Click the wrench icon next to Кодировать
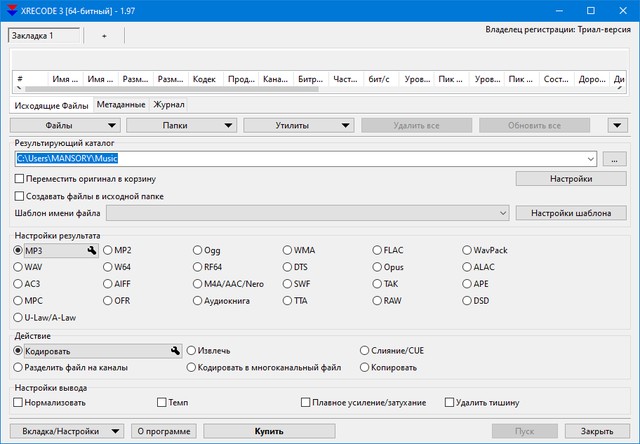The width and height of the screenshot is (640, 444). point(176,351)
